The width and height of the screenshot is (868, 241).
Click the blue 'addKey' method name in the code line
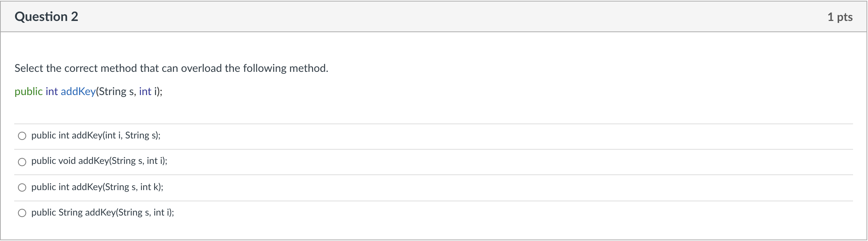tap(78, 92)
